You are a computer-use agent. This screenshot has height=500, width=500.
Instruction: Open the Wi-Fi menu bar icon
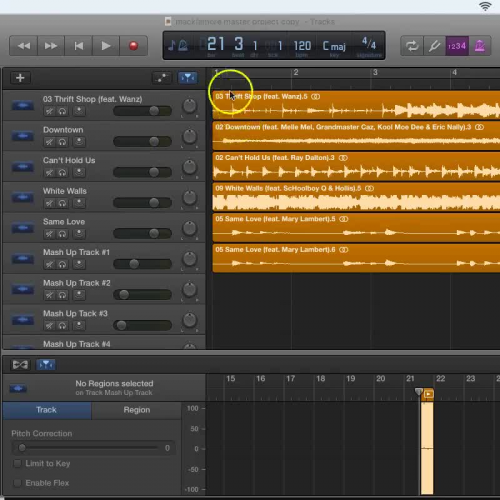pos(485,6)
